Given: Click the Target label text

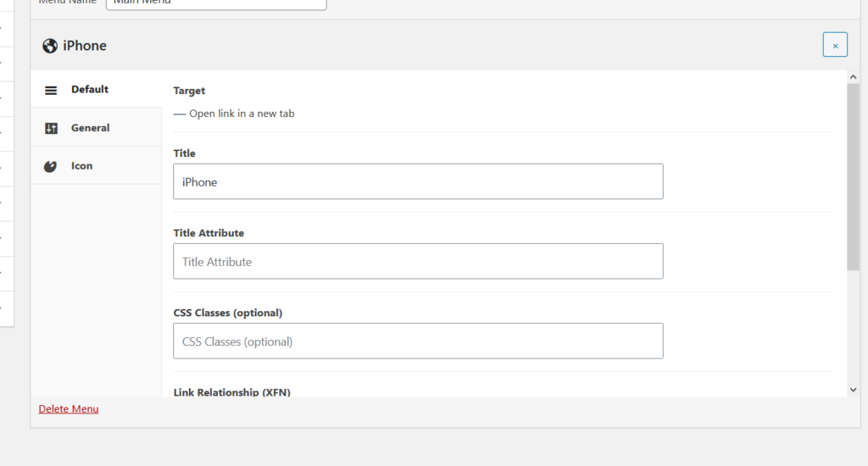Looking at the screenshot, I should [x=189, y=91].
